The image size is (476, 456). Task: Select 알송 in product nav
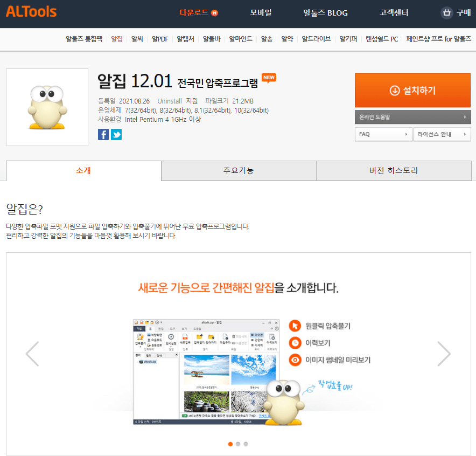267,39
